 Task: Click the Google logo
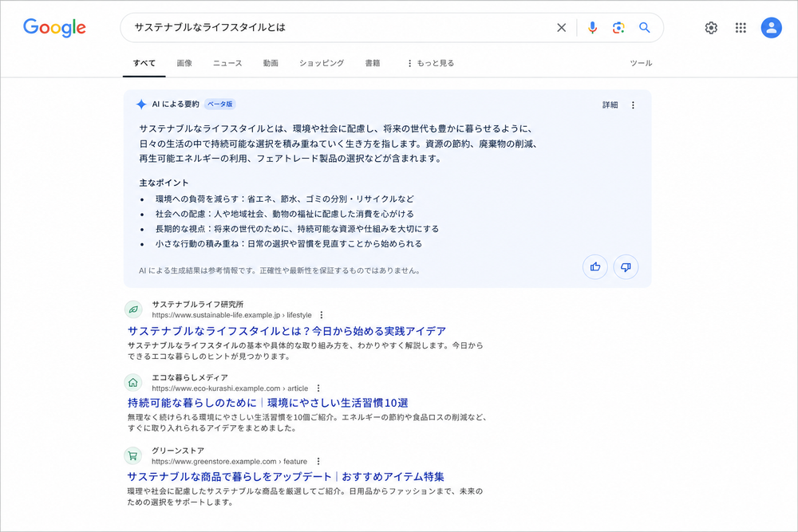[54, 27]
